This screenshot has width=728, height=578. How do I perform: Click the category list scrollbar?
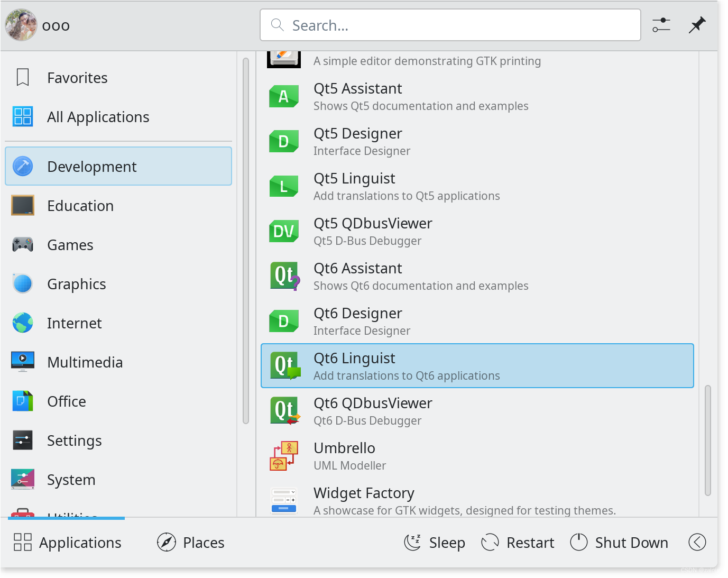point(246,241)
